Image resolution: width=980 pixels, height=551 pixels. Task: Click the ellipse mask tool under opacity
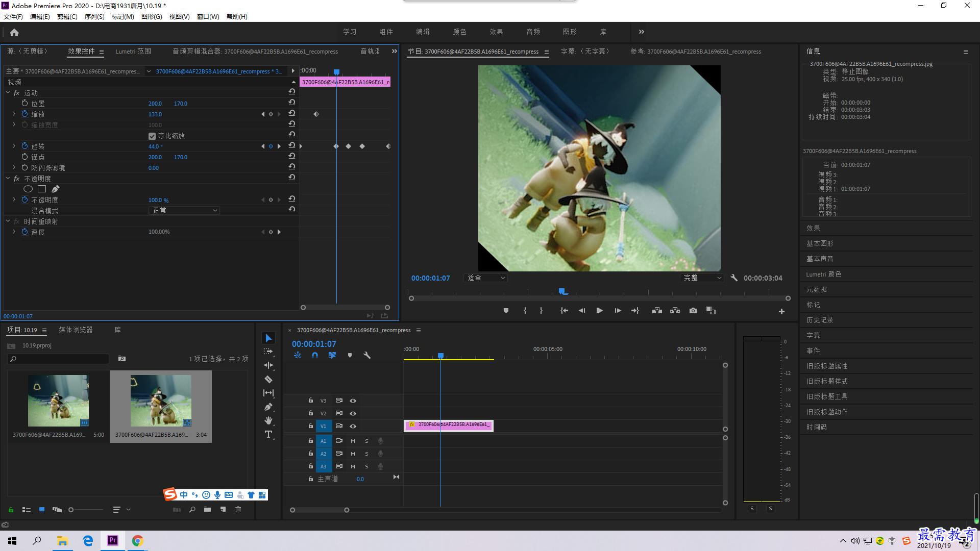point(28,189)
